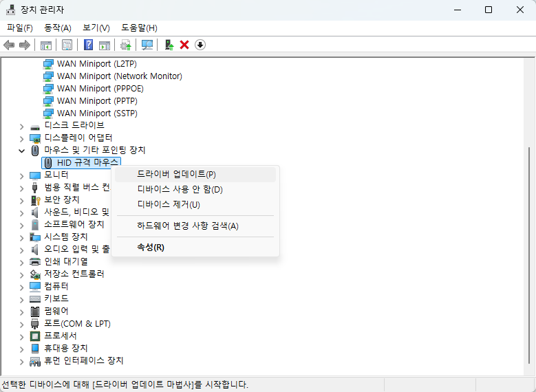This screenshot has width=536, height=392.
Task: Select the 보안 장치 label
Action: coord(62,199)
